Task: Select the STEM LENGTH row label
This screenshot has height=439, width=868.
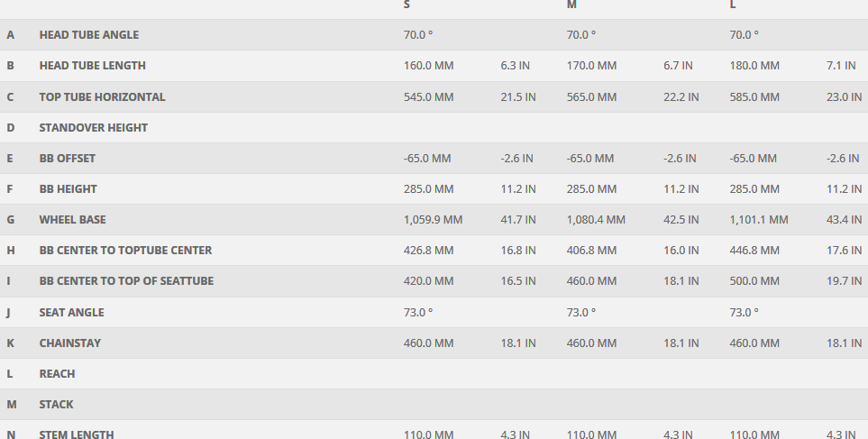Action: click(x=77, y=434)
